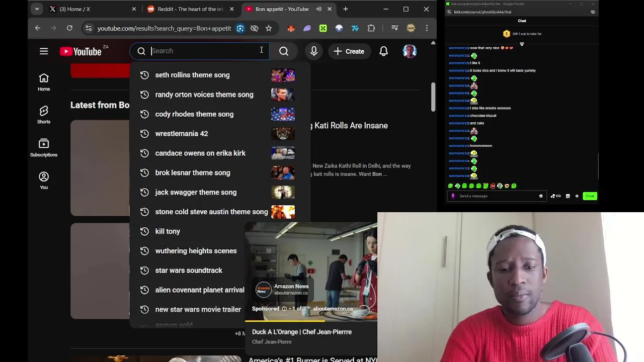Open the YouTube notifications bell
This screenshot has height=362, width=644.
click(x=383, y=51)
